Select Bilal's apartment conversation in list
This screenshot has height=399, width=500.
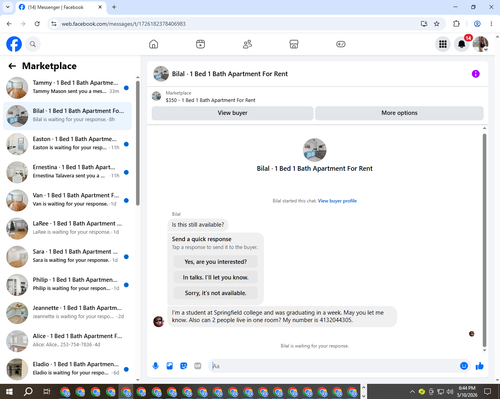[67, 116]
